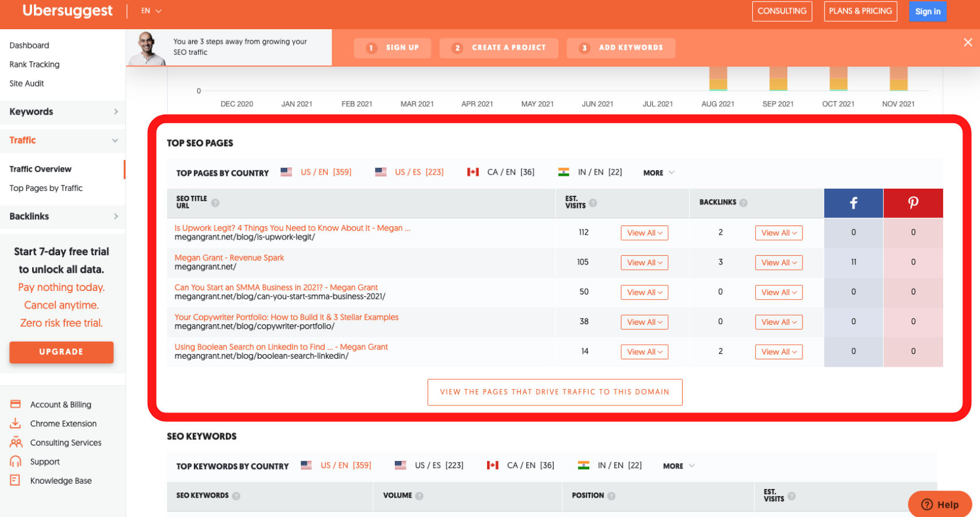Open visits View All for Is Upwork Legit row
Screen dimensions: 980x517
[x=644, y=233]
